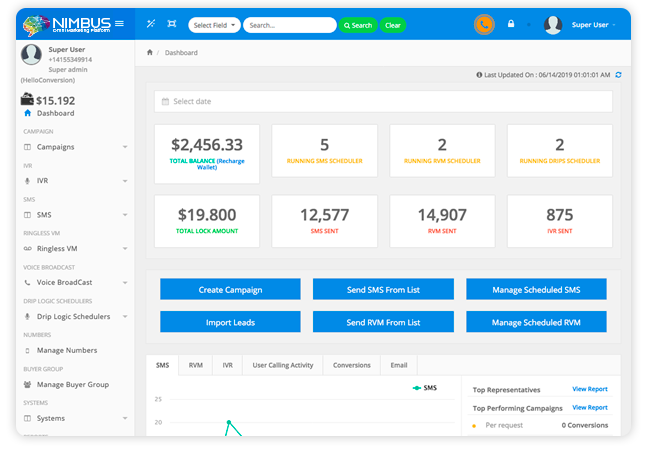Click the Campaigns sidebar icon
The image size is (647, 450).
[28, 147]
